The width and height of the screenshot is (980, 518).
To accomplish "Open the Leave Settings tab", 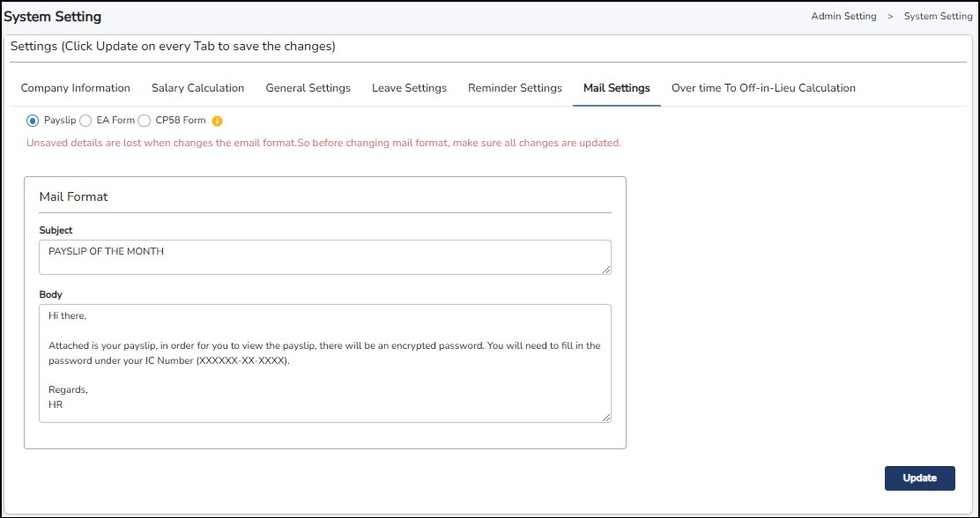I will [409, 88].
